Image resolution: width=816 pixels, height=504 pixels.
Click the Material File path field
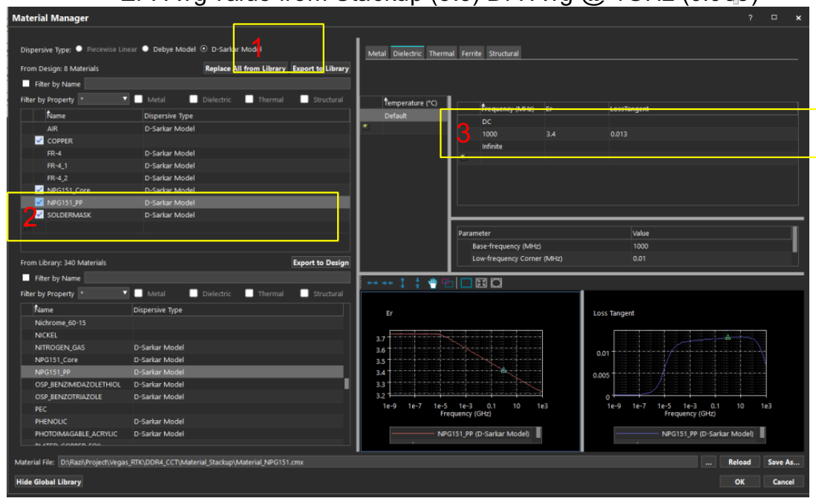tap(377, 462)
